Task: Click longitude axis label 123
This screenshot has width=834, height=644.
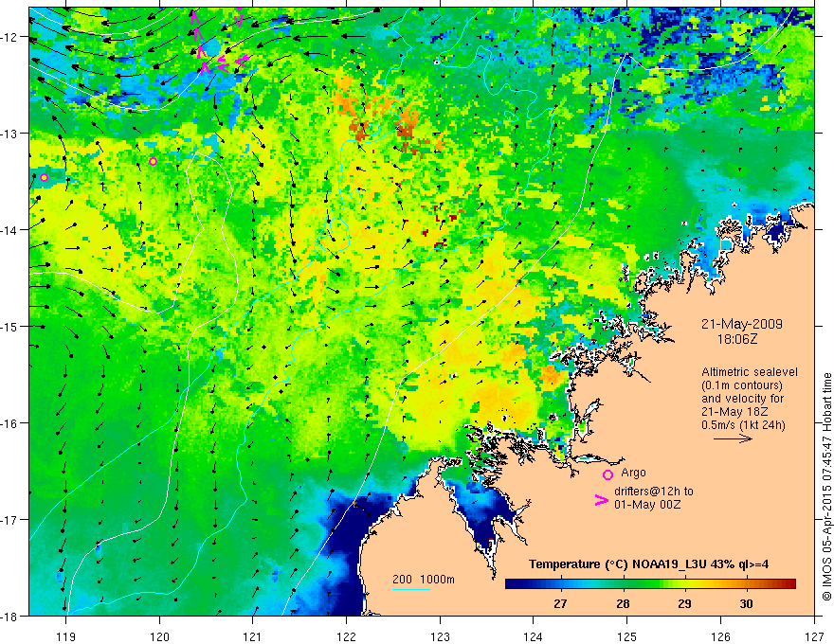Action: (x=440, y=636)
